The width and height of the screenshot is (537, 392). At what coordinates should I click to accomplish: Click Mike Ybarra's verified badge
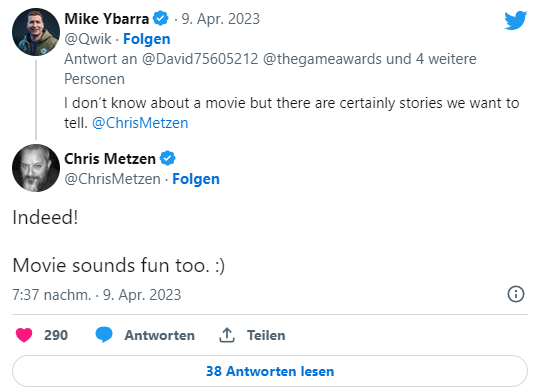pyautogui.click(x=160, y=18)
